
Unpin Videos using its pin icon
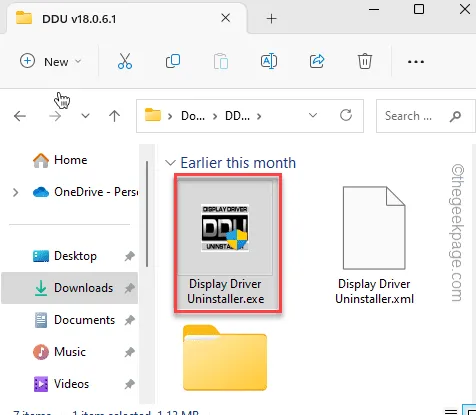coord(129,384)
